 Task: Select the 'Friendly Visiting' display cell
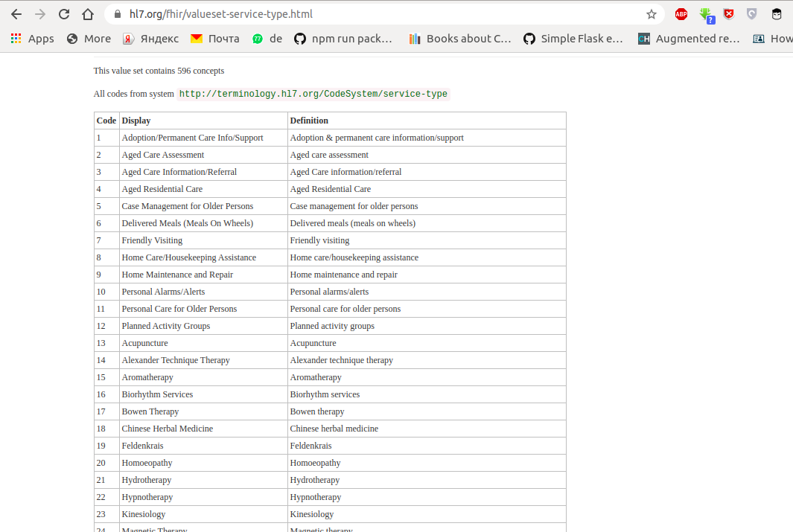203,240
